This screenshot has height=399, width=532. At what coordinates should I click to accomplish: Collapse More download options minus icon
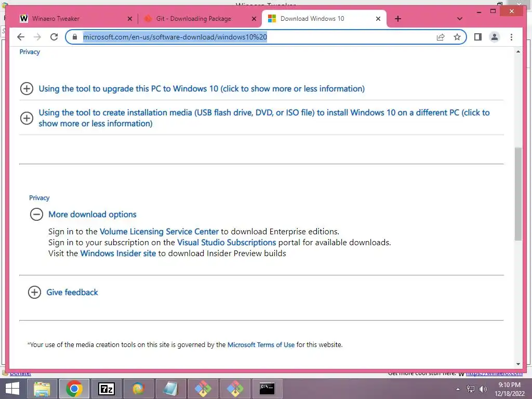coord(37,215)
